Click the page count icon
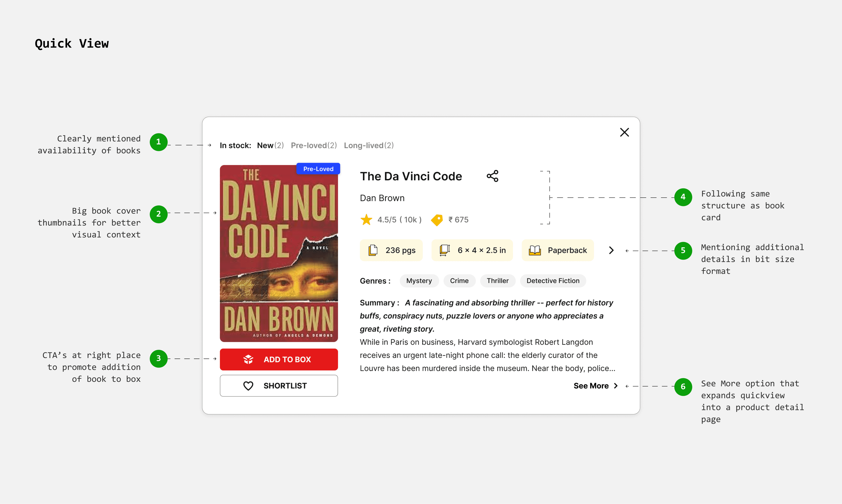The height and width of the screenshot is (504, 842). (373, 250)
